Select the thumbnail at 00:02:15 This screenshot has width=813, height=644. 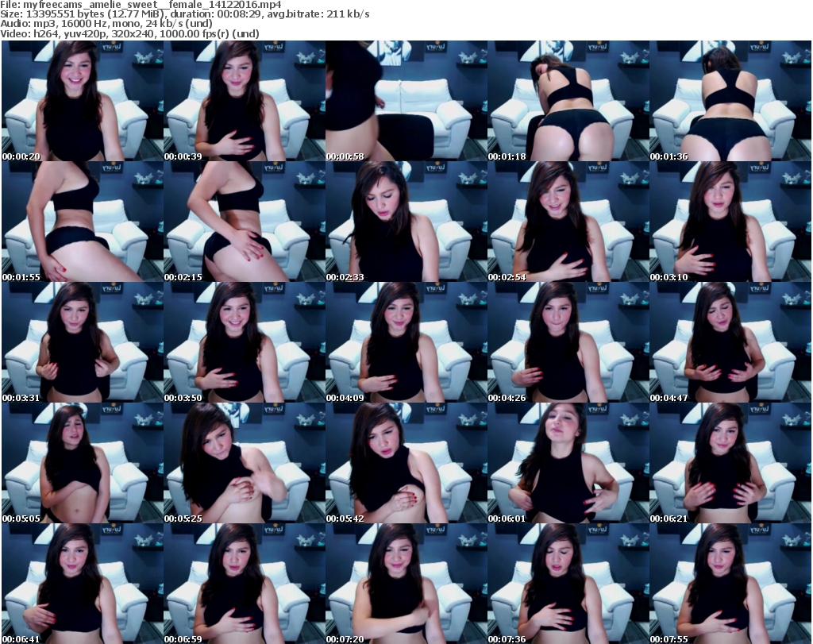(x=245, y=222)
